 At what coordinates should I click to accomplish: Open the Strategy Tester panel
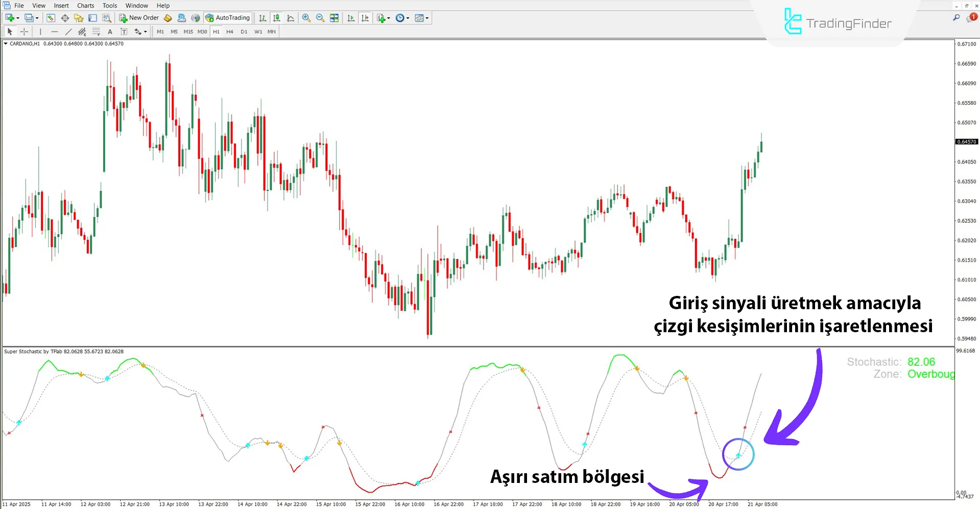pyautogui.click(x=107, y=18)
